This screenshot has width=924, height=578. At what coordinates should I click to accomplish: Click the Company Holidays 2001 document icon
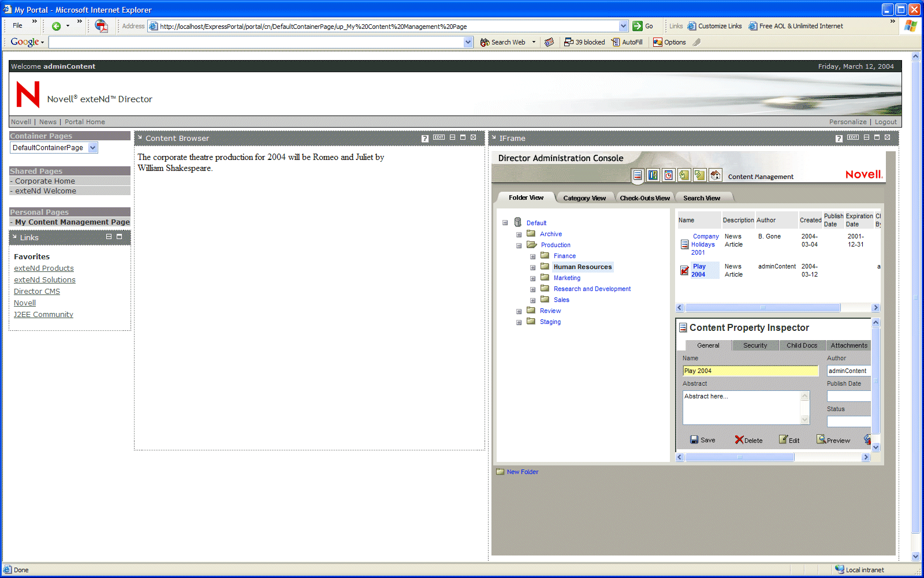click(x=684, y=245)
